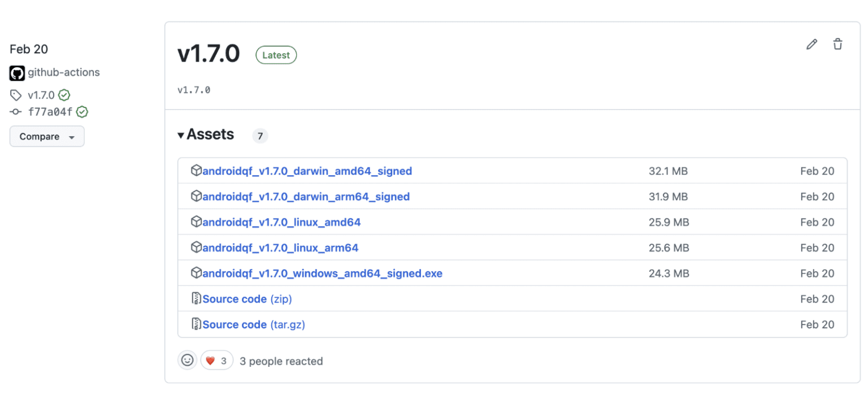Click the package icon beside the darwin_amd64 asset

(196, 171)
